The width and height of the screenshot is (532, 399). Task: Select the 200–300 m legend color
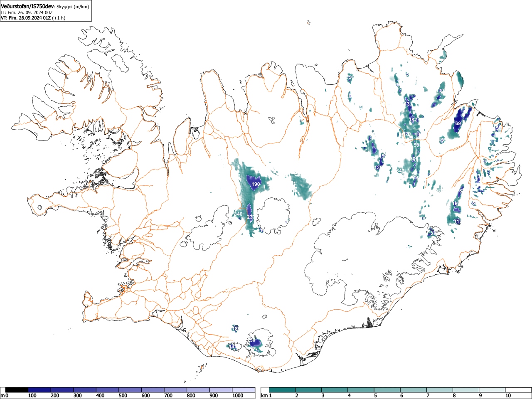click(x=62, y=390)
